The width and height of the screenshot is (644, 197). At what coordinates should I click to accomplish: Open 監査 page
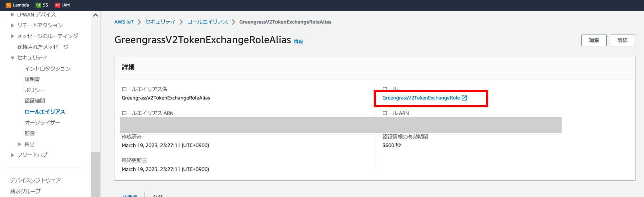tap(30, 133)
